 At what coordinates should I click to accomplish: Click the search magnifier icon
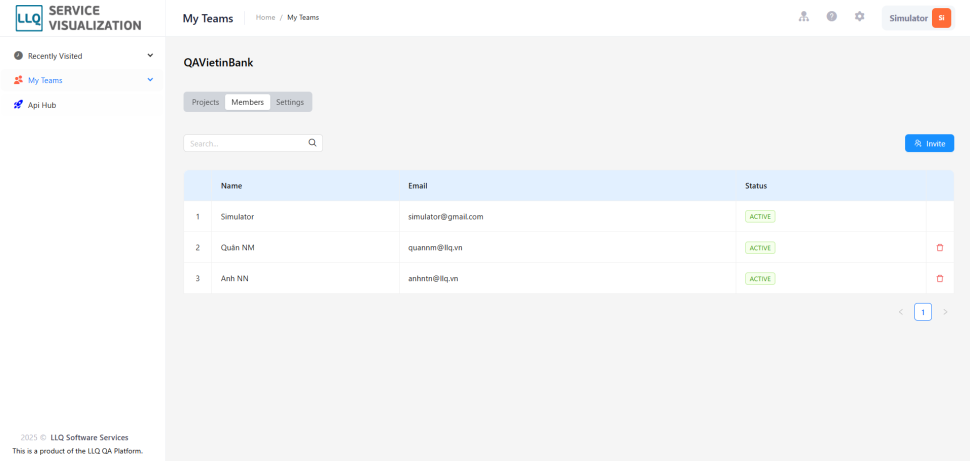pyautogui.click(x=312, y=143)
